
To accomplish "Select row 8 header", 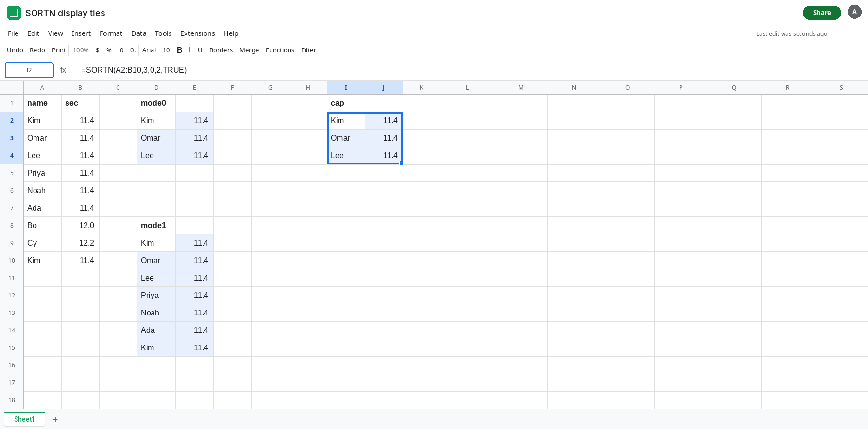I will click(x=12, y=226).
